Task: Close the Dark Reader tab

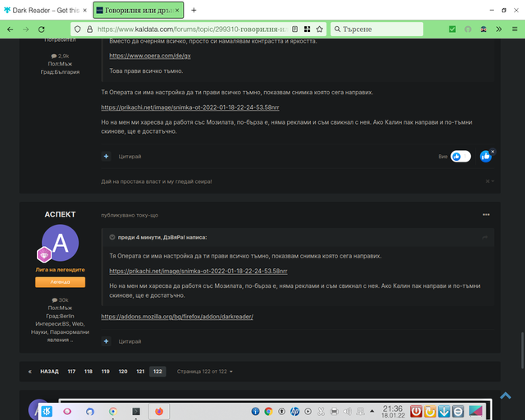Action: click(x=84, y=11)
